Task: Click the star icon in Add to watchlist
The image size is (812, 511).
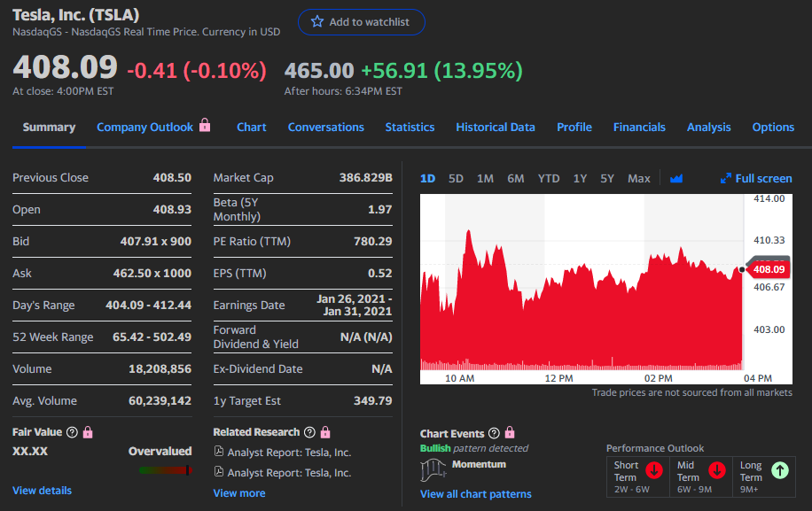Action: 317,22
